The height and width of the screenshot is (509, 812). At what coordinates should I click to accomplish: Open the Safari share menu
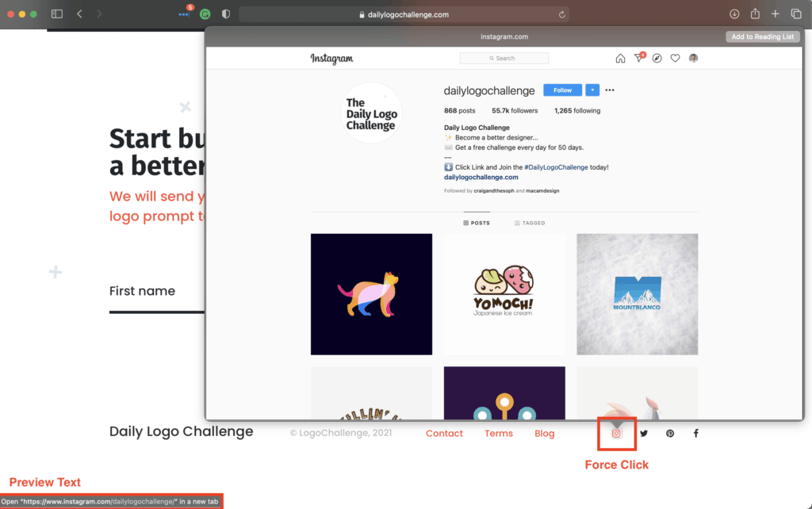click(755, 13)
